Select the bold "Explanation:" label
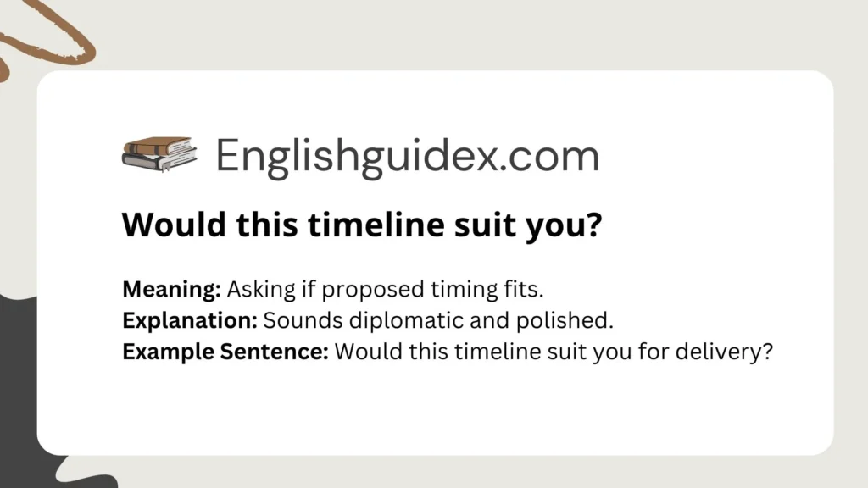The height and width of the screenshot is (488, 868). (190, 320)
